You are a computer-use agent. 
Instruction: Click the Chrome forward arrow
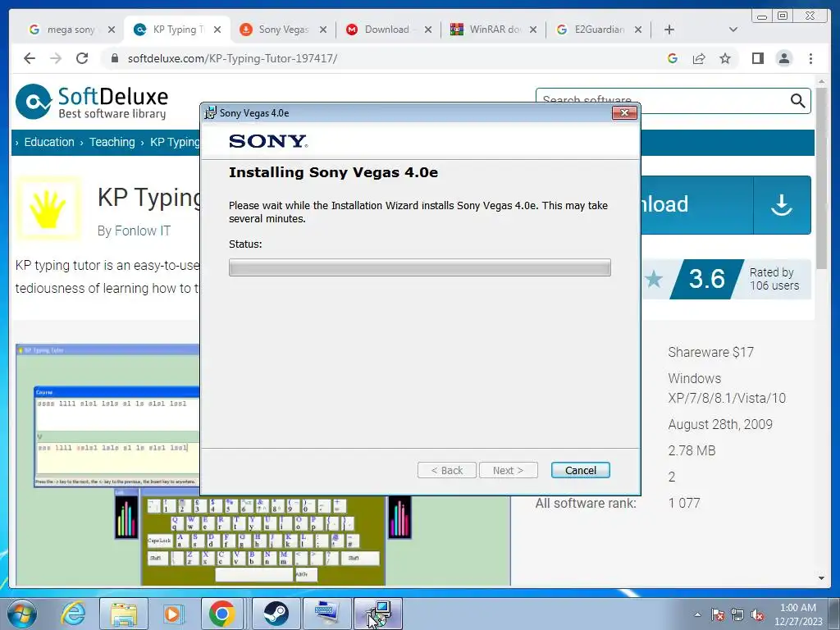(56, 58)
